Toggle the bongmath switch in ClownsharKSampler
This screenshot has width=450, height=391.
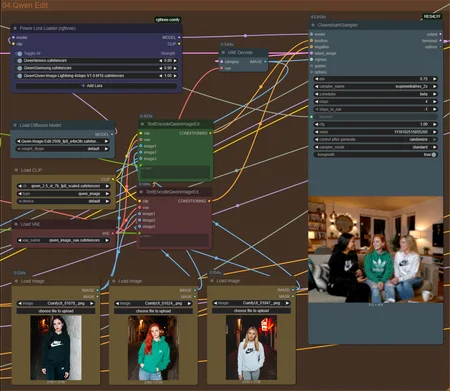click(x=434, y=155)
